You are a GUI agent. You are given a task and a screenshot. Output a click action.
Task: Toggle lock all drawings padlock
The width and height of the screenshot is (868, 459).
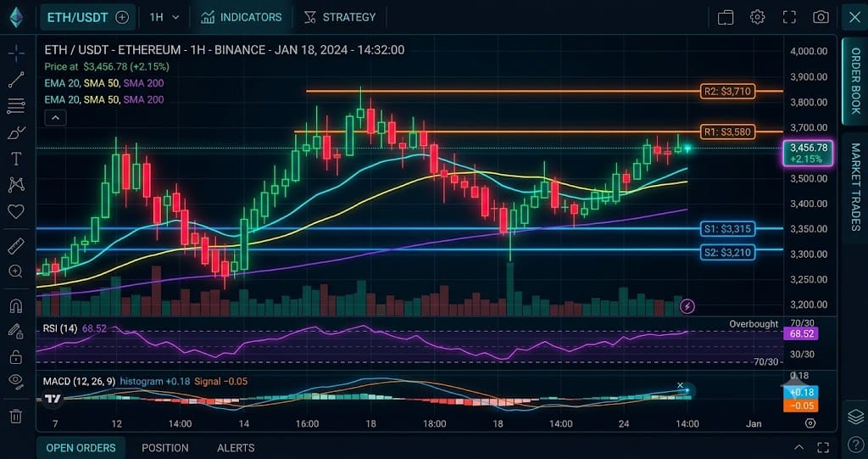(x=16, y=357)
